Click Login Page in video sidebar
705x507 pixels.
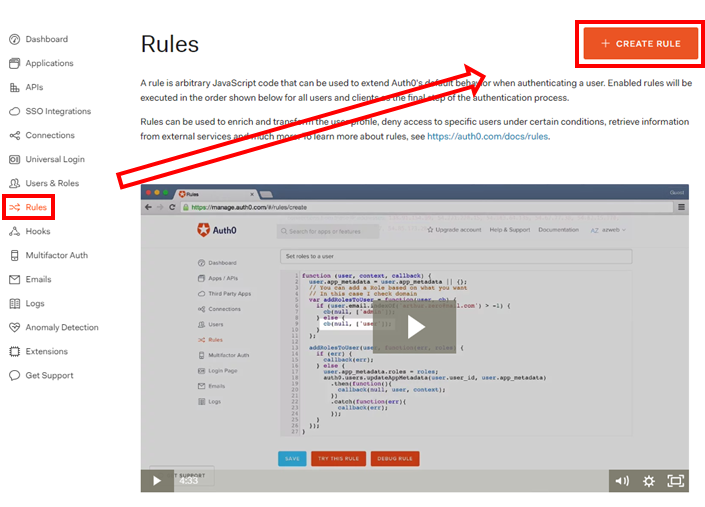218,371
